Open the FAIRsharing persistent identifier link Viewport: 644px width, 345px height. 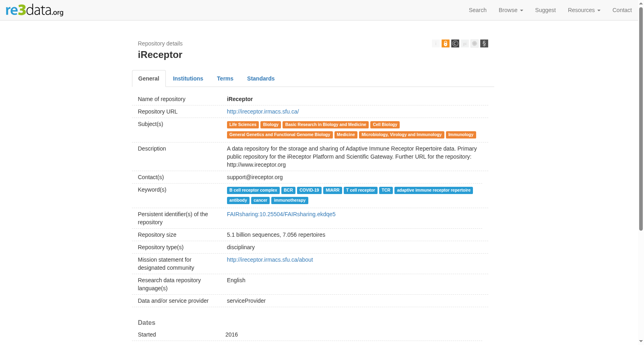click(281, 214)
